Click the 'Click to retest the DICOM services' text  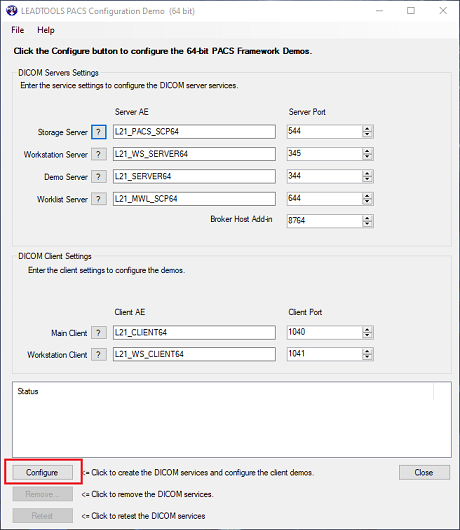148,516
